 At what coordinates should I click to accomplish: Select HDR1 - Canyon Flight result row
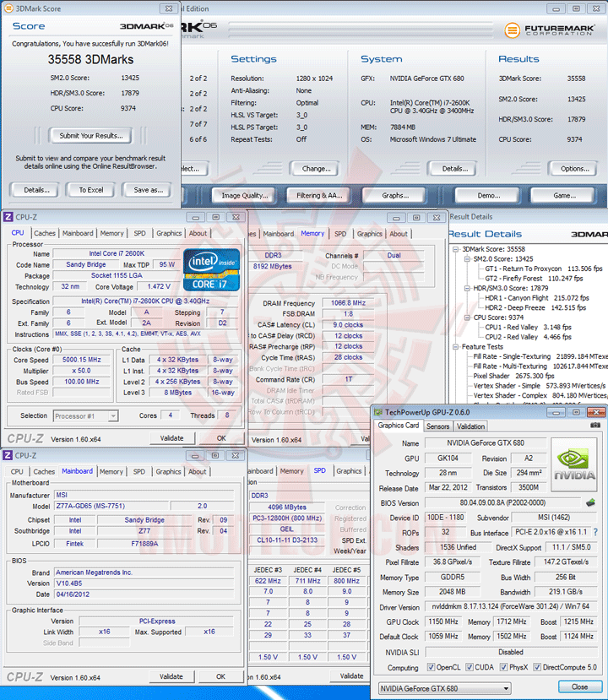pyautogui.click(x=537, y=298)
